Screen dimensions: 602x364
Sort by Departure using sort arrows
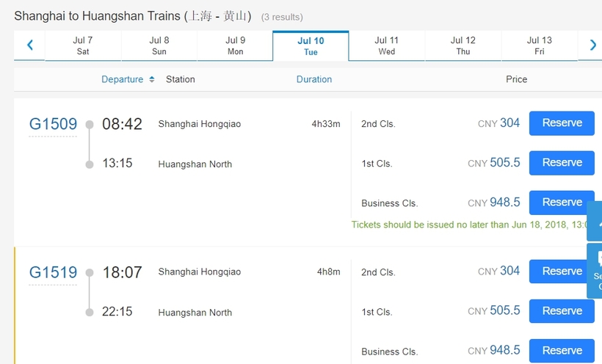[152, 79]
